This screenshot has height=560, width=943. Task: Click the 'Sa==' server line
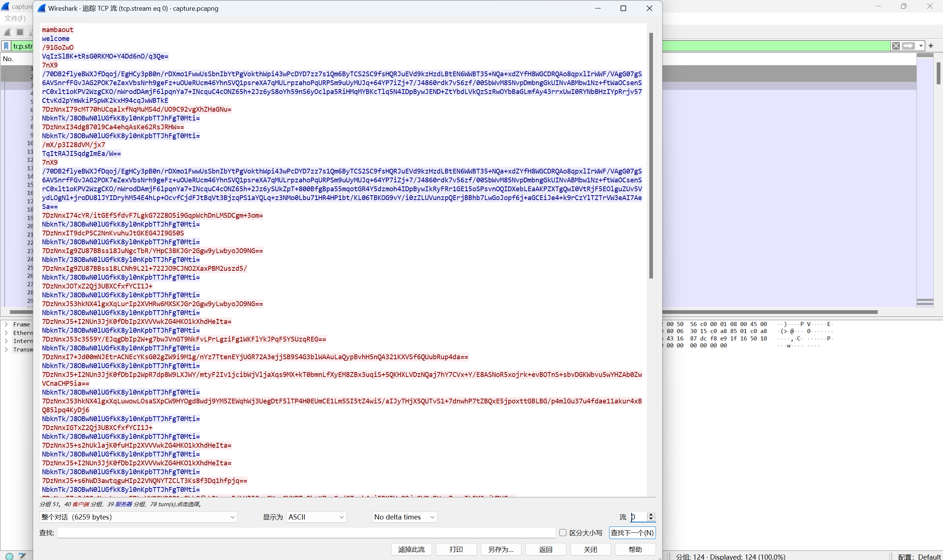(x=50, y=206)
